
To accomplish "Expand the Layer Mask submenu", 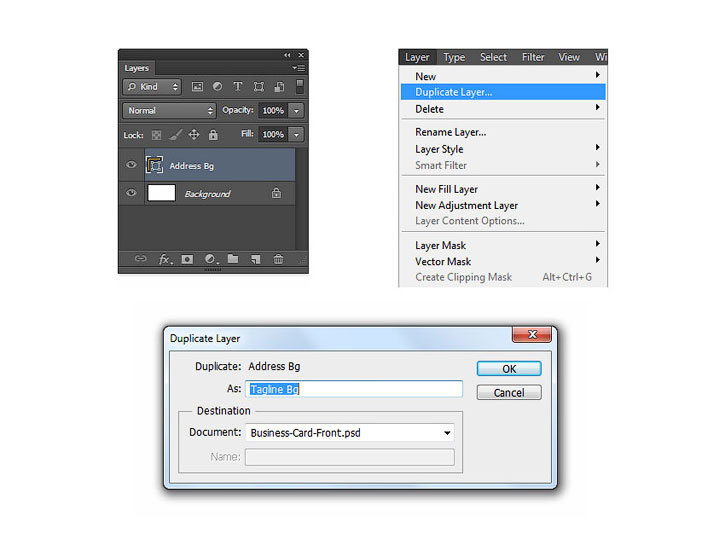I will pos(503,245).
